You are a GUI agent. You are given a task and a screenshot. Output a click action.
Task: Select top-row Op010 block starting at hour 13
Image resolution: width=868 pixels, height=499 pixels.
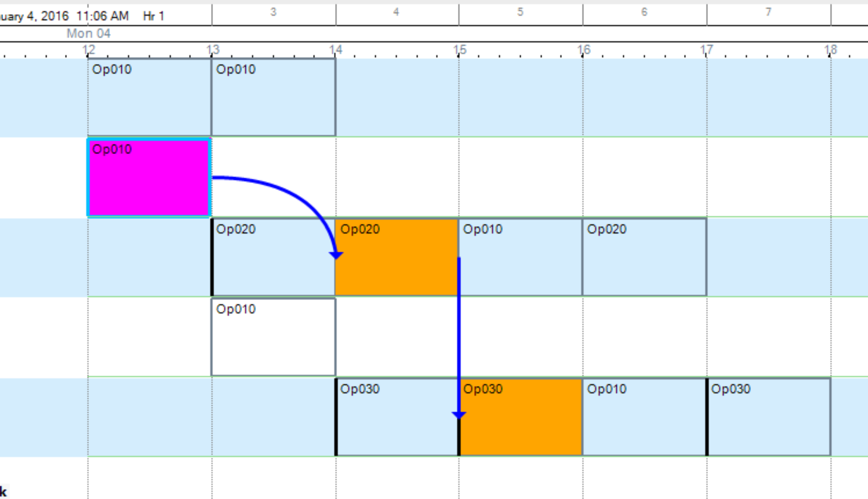(x=274, y=97)
